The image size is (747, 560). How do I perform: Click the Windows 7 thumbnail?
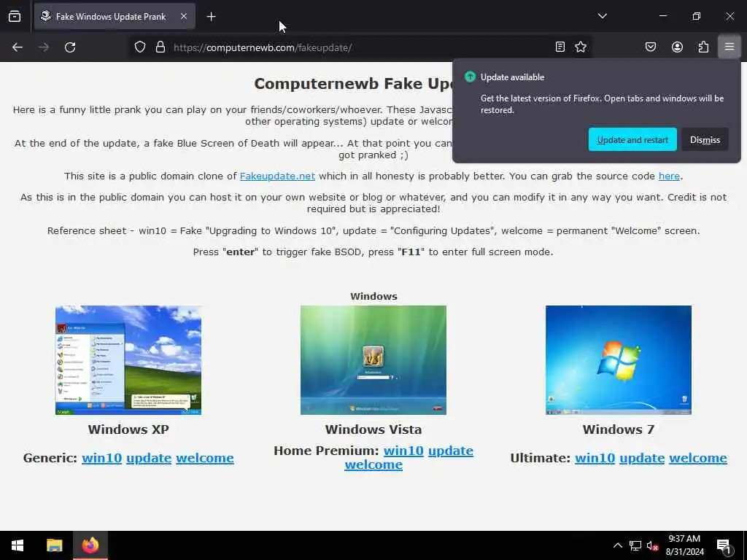coord(619,360)
